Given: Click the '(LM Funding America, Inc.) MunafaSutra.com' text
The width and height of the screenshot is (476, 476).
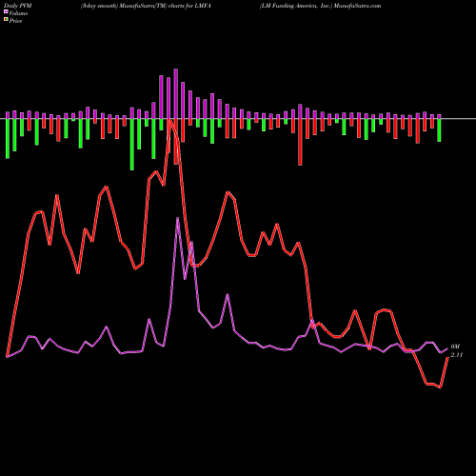Looking at the screenshot, I should 320,6.
